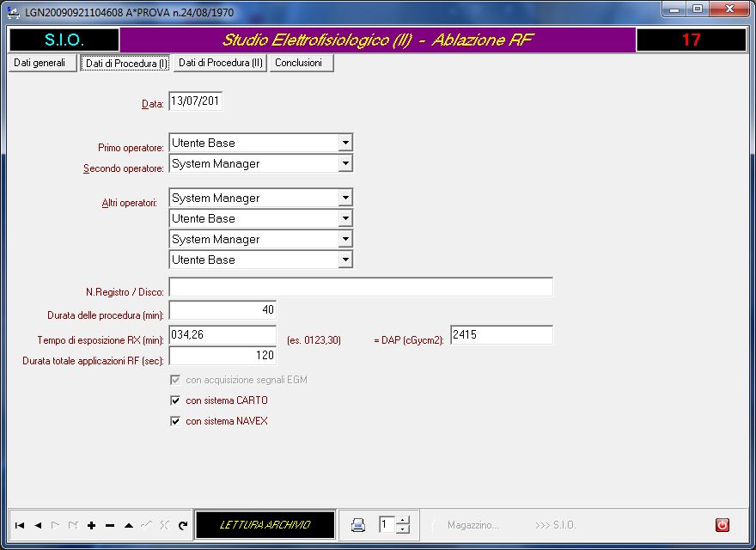
Task: Click Durata totale applicazioni RF field
Action: [x=223, y=356]
